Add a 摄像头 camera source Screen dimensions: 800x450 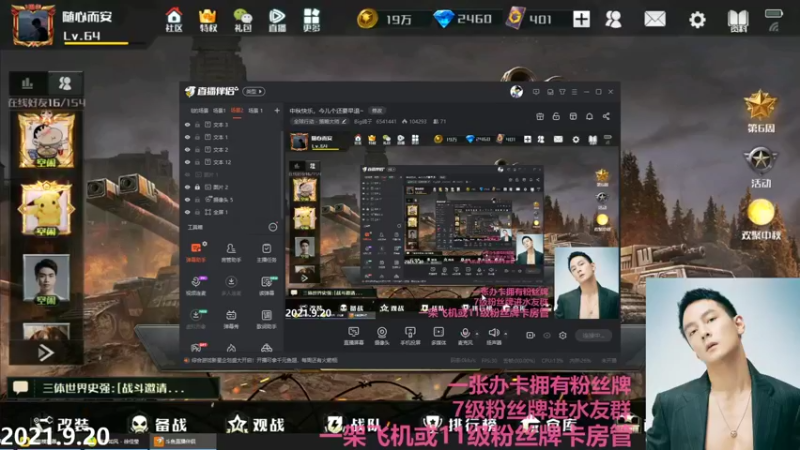(382, 336)
